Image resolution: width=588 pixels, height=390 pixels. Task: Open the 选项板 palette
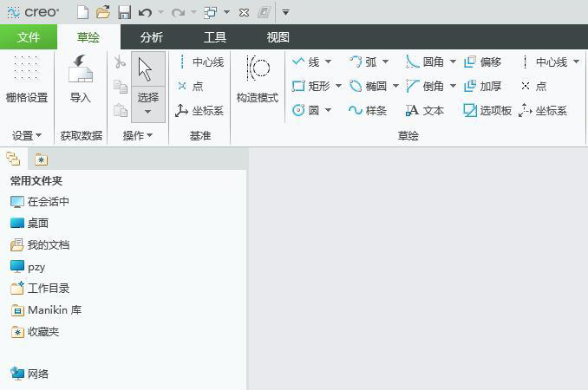487,110
